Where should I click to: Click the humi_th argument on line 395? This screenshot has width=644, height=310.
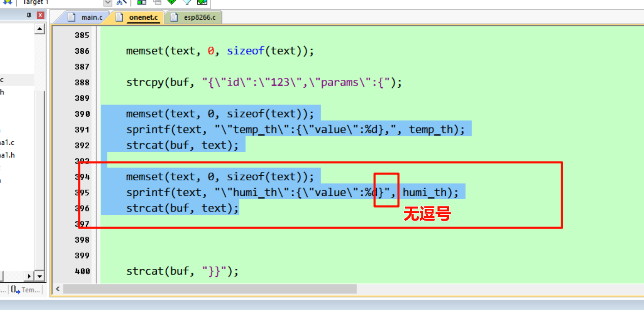(424, 193)
